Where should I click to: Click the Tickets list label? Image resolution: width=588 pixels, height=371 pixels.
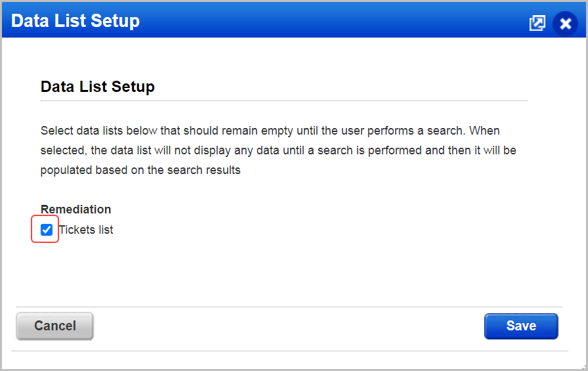(x=86, y=230)
